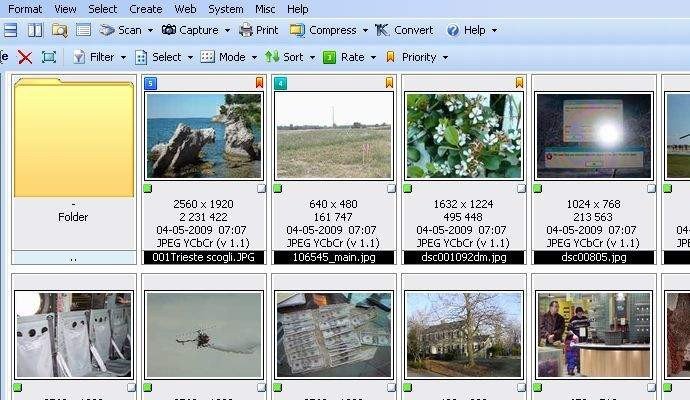The image size is (690, 400).
Task: Click the browse folder icon in top toolbar
Action: coord(59,30)
